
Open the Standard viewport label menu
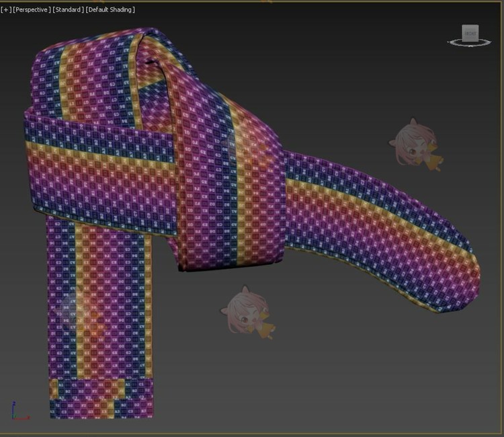(68, 9)
